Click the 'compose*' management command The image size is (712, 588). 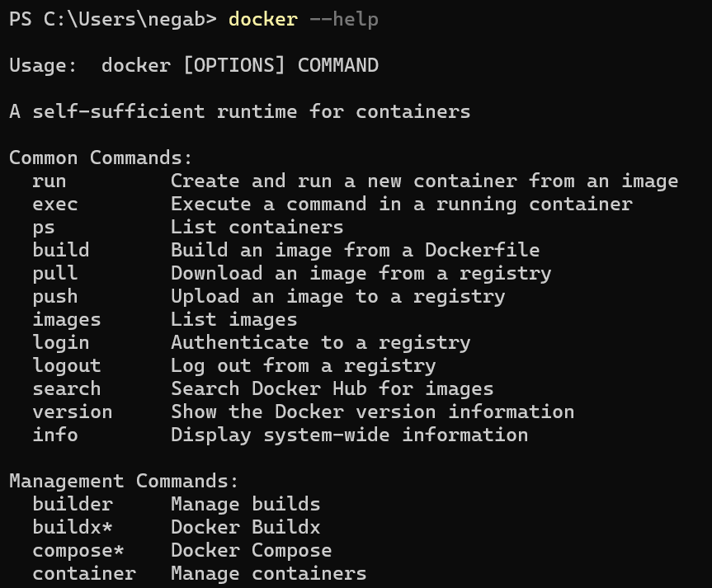[x=78, y=551]
